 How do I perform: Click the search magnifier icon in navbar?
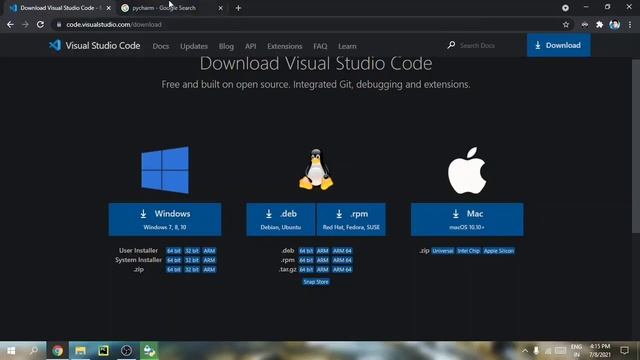click(x=451, y=45)
